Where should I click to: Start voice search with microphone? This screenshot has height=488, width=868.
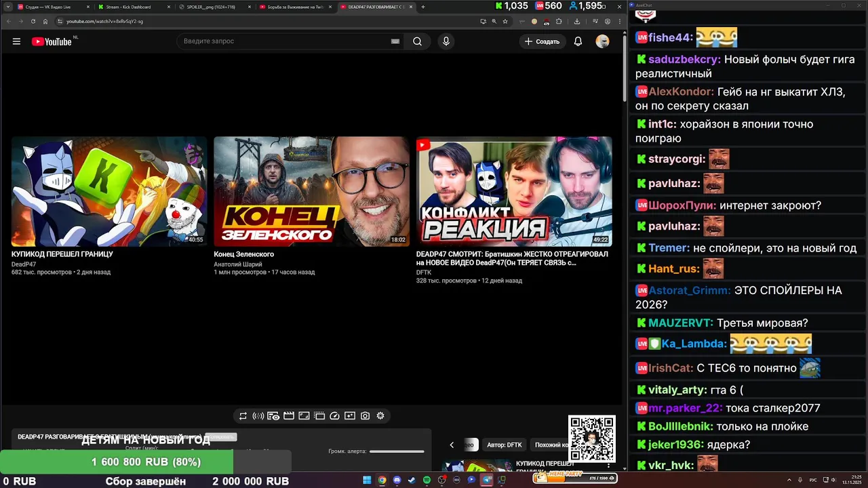coord(446,41)
